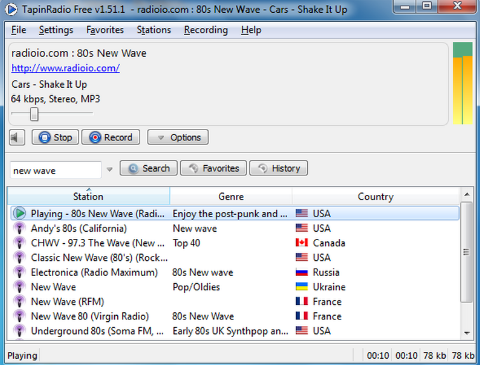Click the scrollbar up arrow
Screen dimensions: 480x365
467,194
